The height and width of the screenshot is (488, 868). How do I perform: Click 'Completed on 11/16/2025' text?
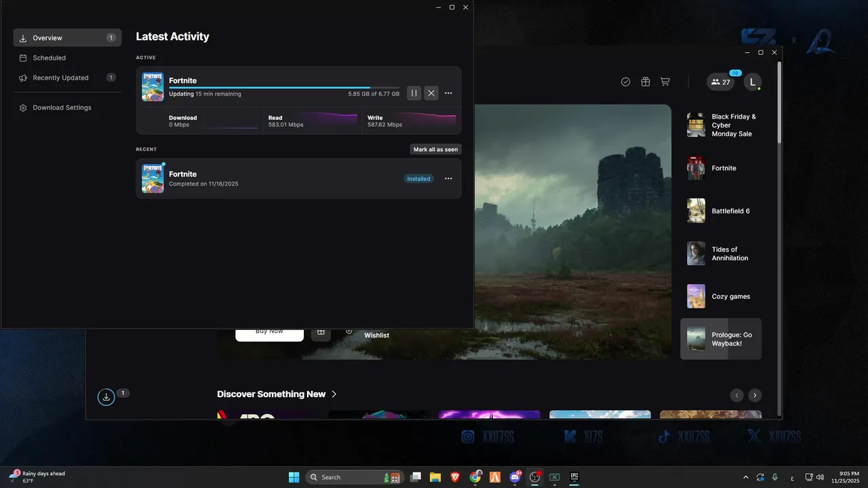click(x=203, y=184)
